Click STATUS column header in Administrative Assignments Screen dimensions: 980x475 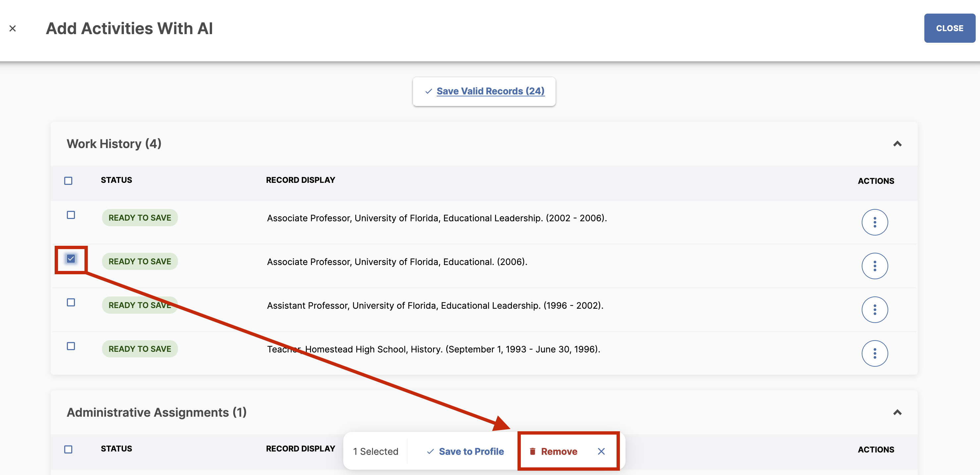116,449
